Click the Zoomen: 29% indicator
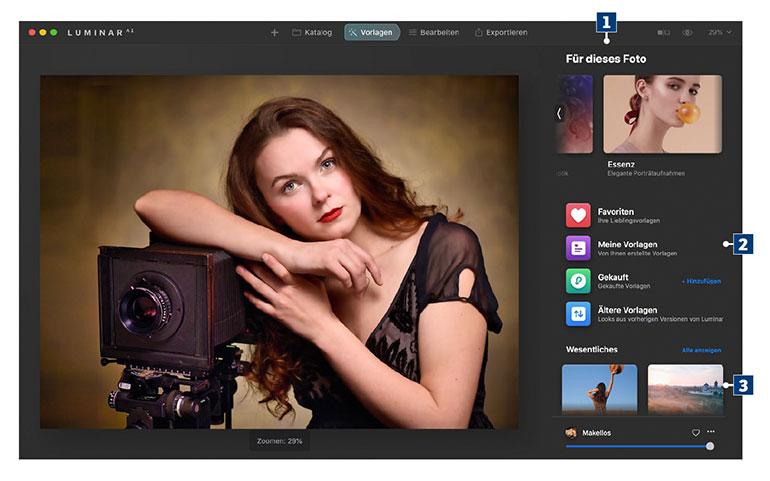The height and width of the screenshot is (481, 770). click(279, 441)
